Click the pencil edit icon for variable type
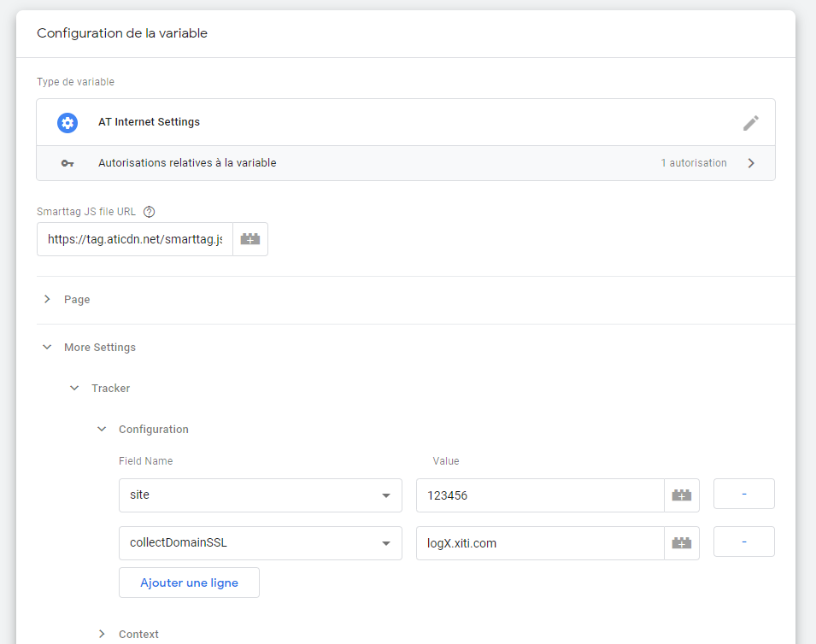Viewport: 816px width, 644px height. pyautogui.click(x=750, y=122)
